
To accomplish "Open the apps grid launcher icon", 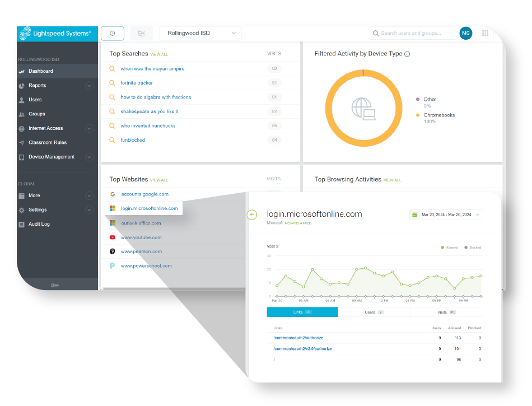I will 485,33.
